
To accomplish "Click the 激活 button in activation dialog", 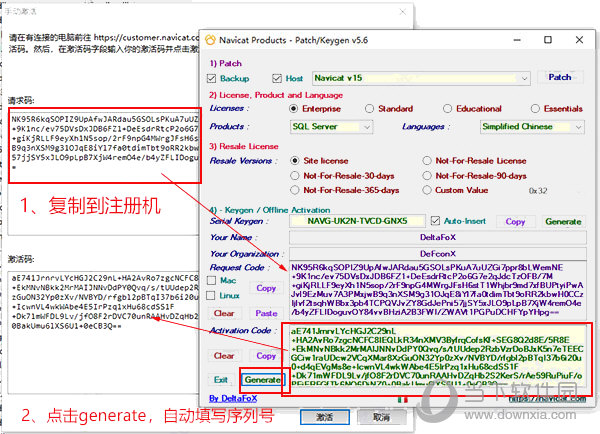I will click(324, 417).
